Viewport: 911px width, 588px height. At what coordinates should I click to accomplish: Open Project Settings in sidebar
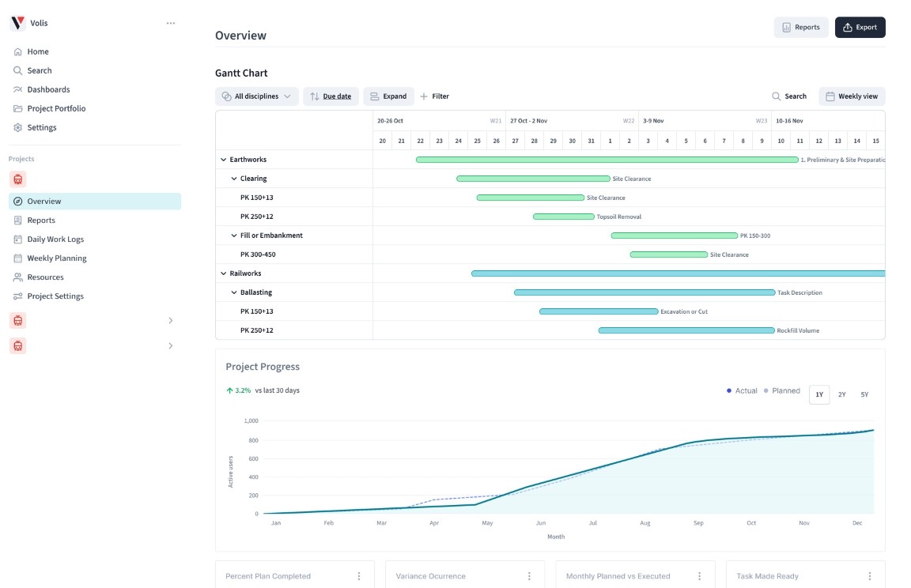pos(55,296)
